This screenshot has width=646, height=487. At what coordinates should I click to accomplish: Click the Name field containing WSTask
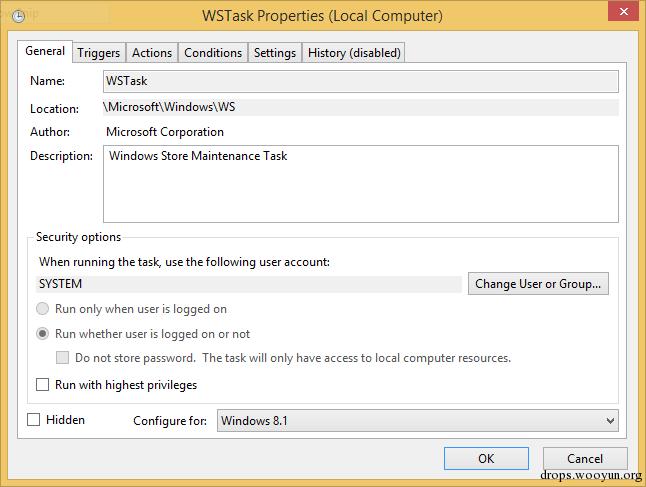[x=360, y=81]
